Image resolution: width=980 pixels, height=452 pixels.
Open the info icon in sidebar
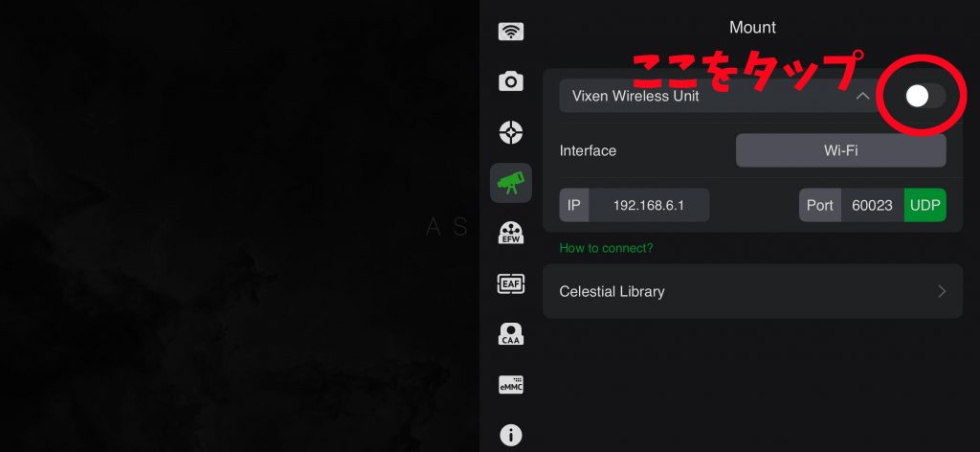point(511,435)
